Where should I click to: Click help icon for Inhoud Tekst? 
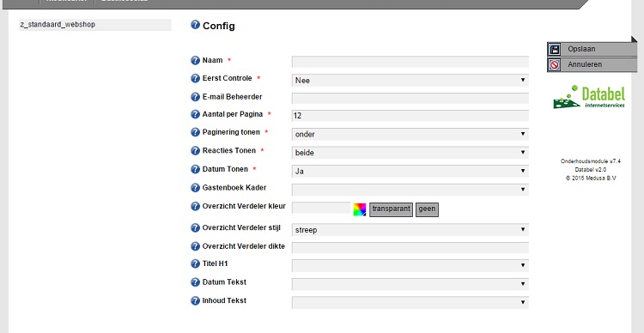(195, 300)
